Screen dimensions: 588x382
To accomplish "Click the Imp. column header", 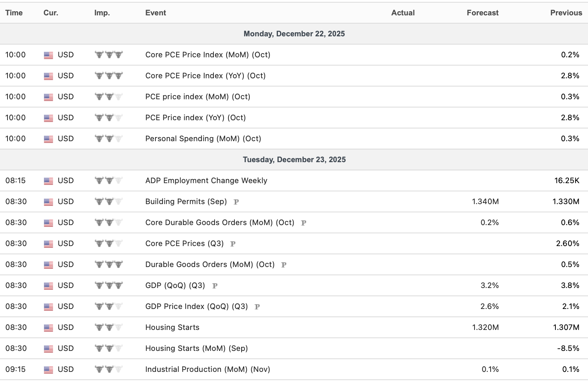I will coord(102,13).
